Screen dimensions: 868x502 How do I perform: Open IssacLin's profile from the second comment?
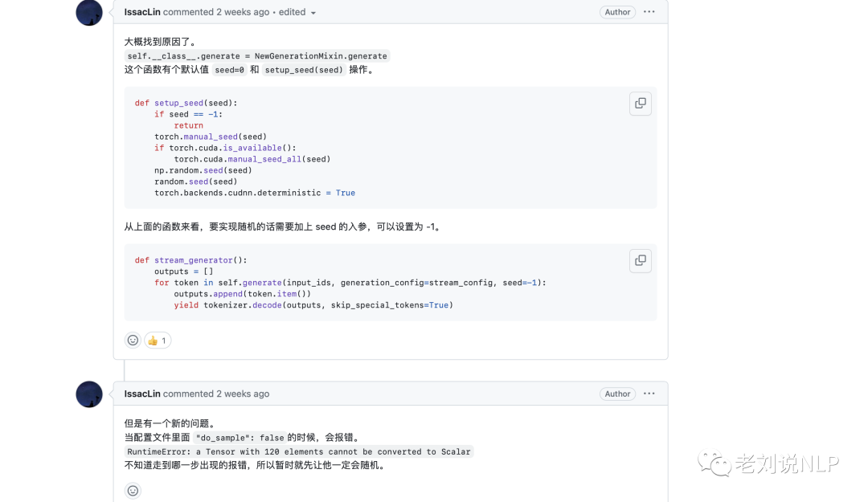(142, 394)
